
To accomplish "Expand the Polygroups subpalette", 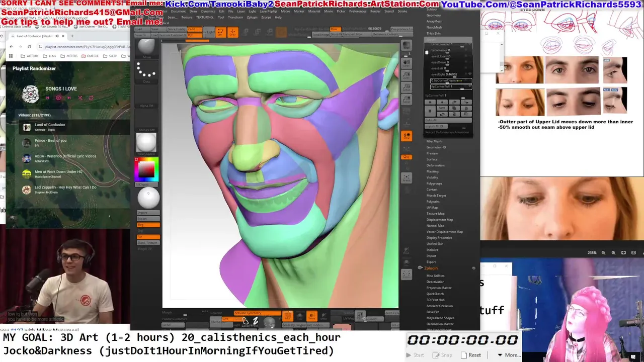I will pos(434,184).
